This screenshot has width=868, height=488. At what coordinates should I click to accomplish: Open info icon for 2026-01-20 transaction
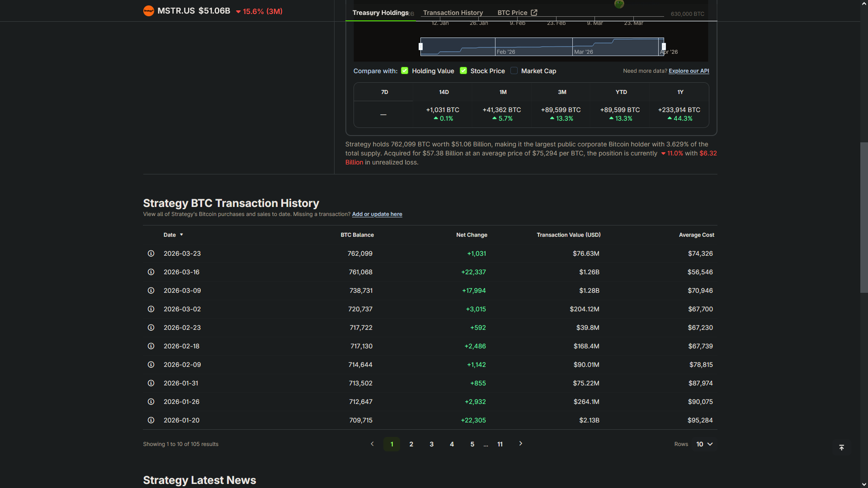click(x=151, y=420)
